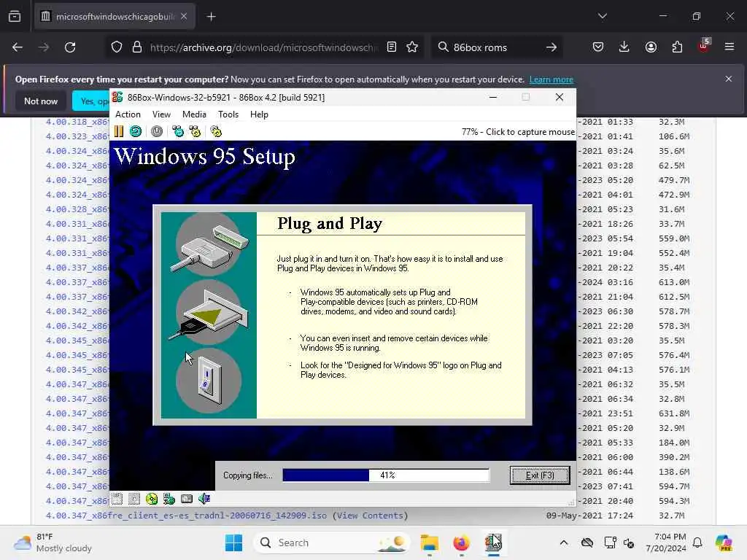
Task: Click the gray ACPI power shutdown icon
Action: tap(157, 131)
